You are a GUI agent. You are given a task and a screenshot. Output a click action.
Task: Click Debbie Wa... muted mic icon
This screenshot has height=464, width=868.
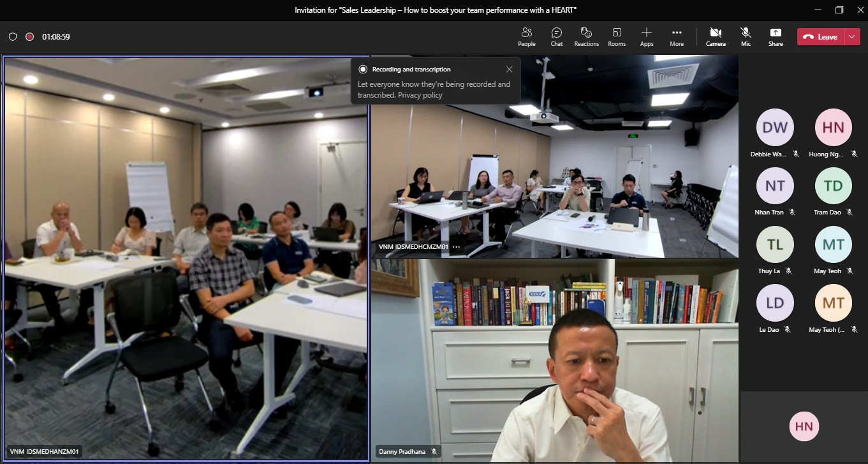click(796, 154)
